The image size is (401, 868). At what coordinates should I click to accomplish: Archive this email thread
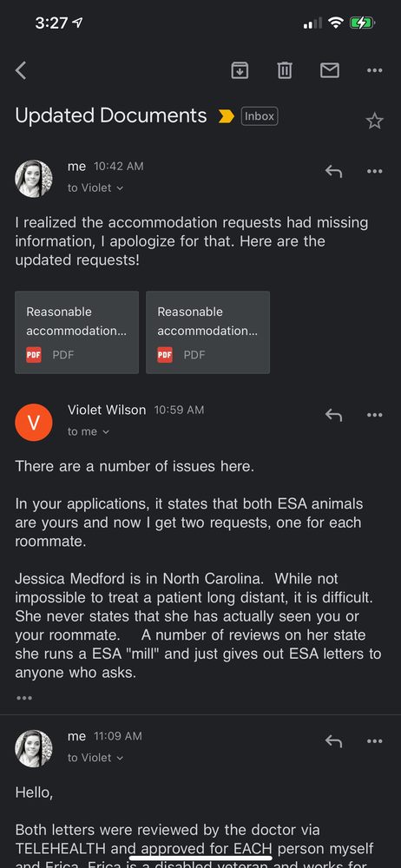coord(240,70)
